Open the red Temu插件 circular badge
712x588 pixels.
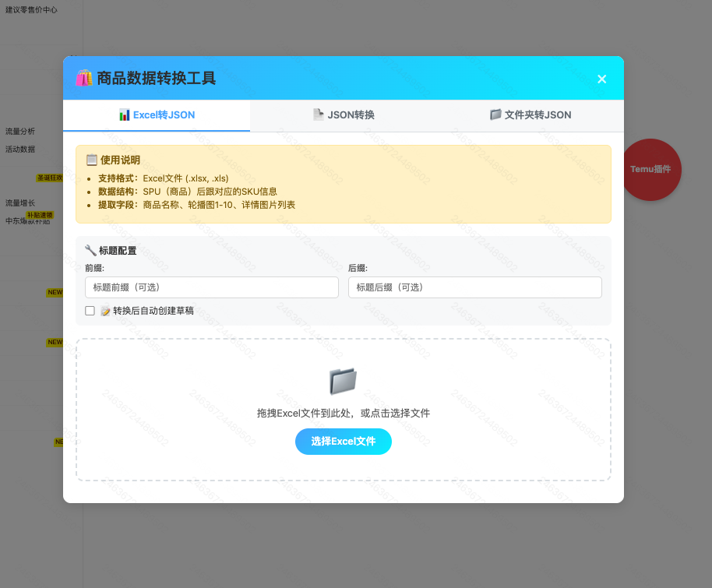click(651, 170)
